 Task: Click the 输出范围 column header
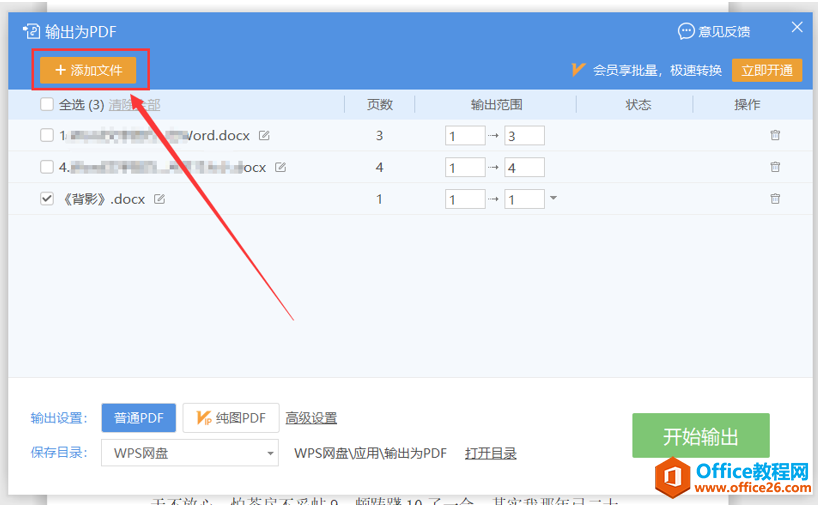497,105
